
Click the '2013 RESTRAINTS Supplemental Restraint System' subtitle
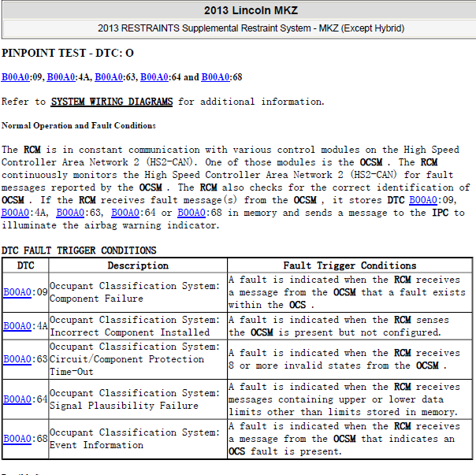[251, 28]
